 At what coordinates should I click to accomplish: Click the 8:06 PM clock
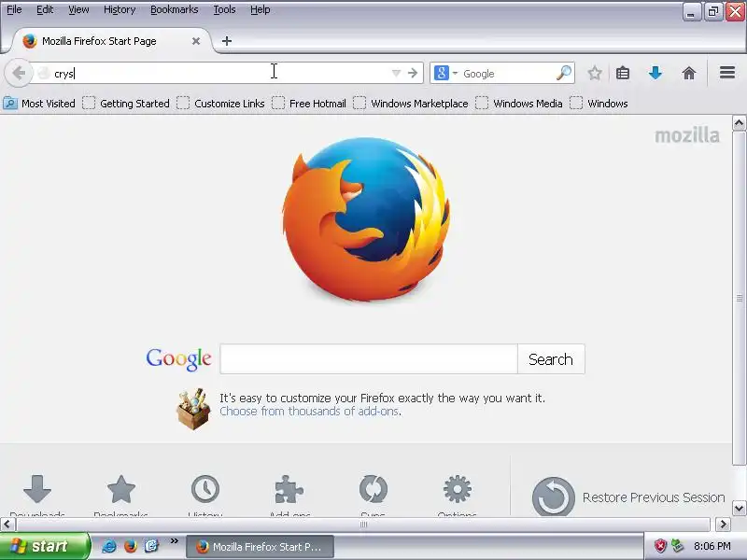point(712,546)
